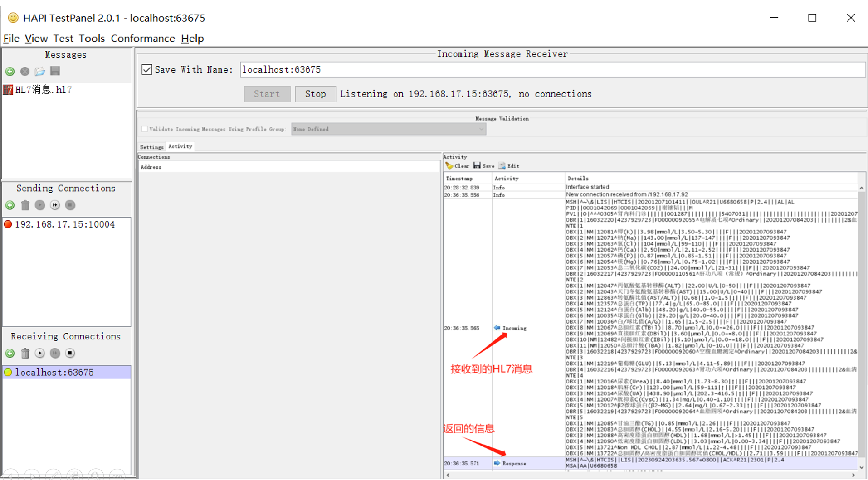Add a new receiving connection
868x480 pixels.
pyautogui.click(x=10, y=354)
